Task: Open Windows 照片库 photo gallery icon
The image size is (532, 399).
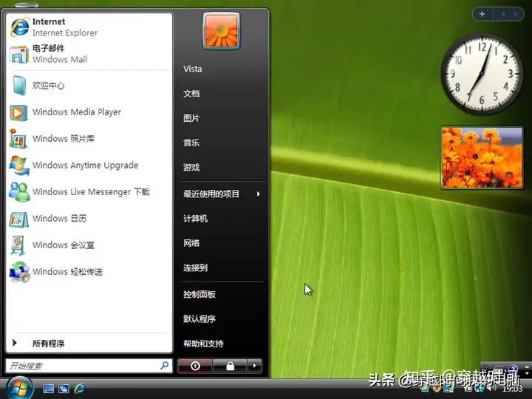Action: click(x=18, y=138)
